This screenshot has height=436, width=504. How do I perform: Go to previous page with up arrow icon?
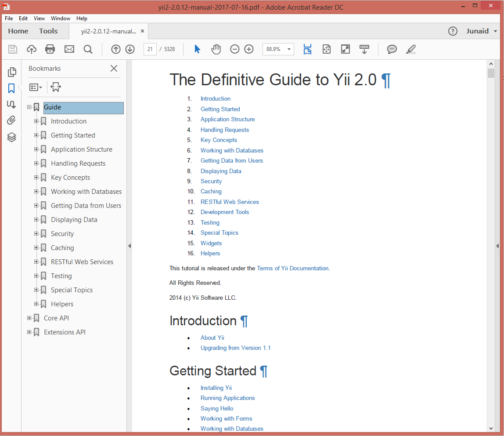[x=116, y=49]
